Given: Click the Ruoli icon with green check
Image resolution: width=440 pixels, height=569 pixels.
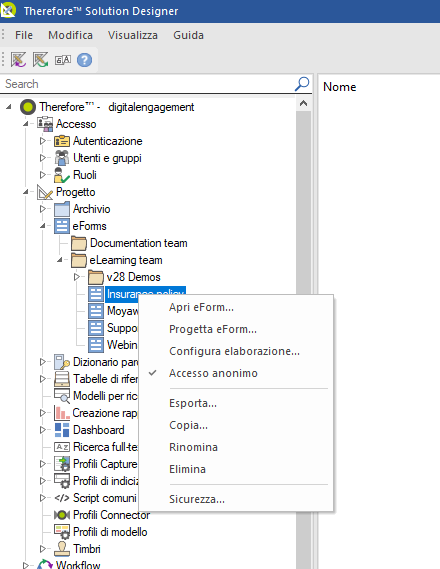Looking at the screenshot, I should 62,175.
